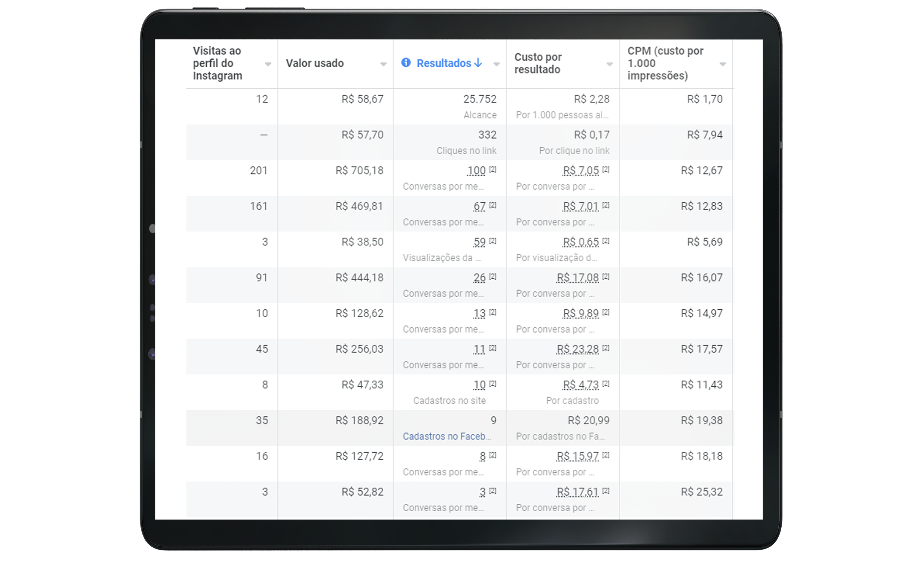Screen dimensions: 924x562
Task: Click the Cadastros no Faceb... link
Action: pyautogui.click(x=446, y=436)
